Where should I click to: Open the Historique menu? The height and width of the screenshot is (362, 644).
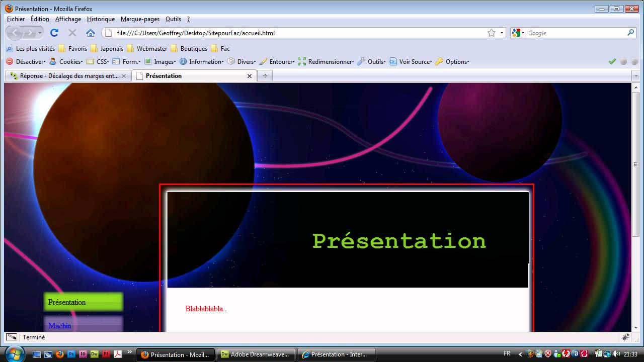click(x=101, y=19)
